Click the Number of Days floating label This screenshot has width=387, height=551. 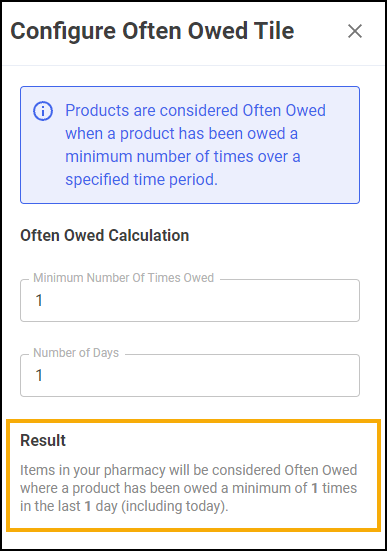coord(76,353)
